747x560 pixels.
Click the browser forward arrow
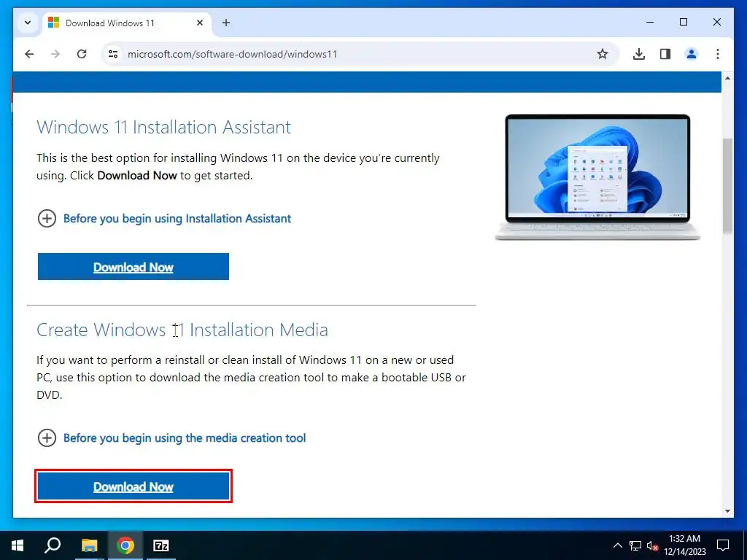coord(55,54)
